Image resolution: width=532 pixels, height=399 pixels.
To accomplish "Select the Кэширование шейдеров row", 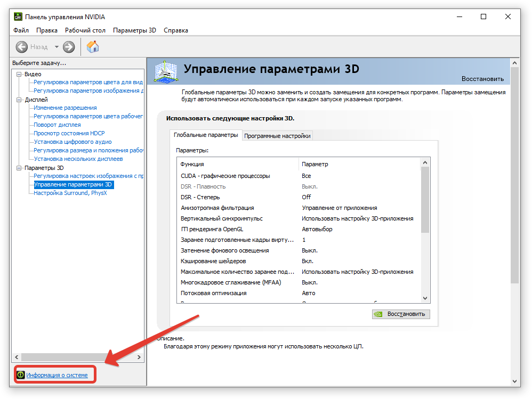I will pyautogui.click(x=299, y=261).
